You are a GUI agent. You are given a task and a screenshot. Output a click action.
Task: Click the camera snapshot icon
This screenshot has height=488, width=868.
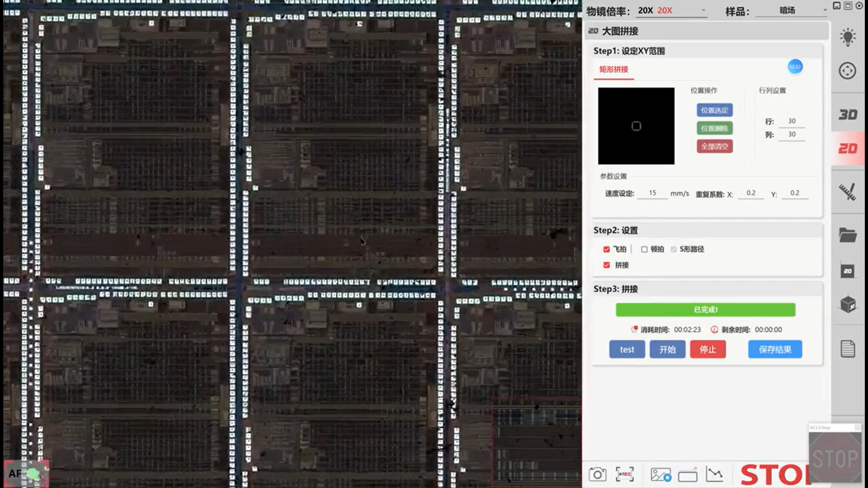pos(597,474)
